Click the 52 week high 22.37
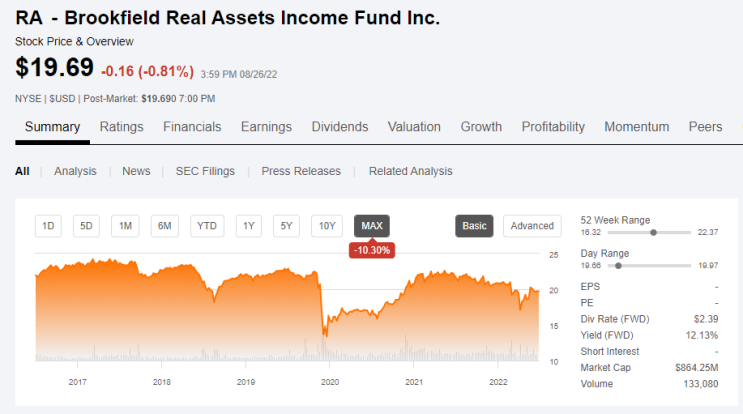Viewport: 743px width, 414px height. (708, 233)
